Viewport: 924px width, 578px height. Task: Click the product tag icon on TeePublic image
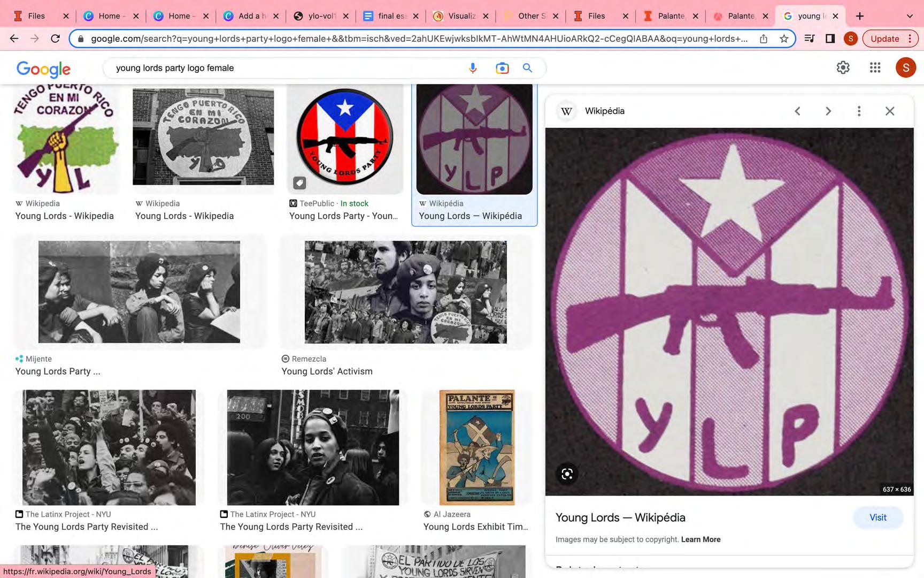pyautogui.click(x=299, y=183)
